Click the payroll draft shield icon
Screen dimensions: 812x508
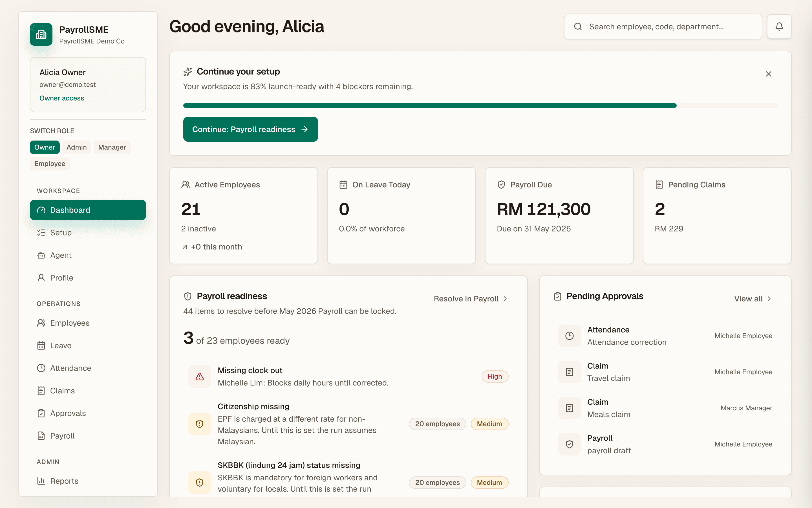[x=570, y=444]
